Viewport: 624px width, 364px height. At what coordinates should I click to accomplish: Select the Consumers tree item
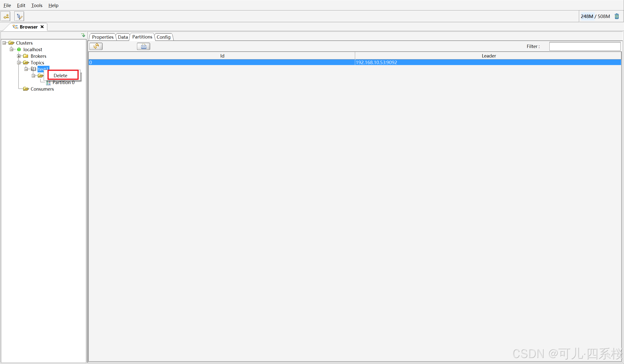pos(42,89)
